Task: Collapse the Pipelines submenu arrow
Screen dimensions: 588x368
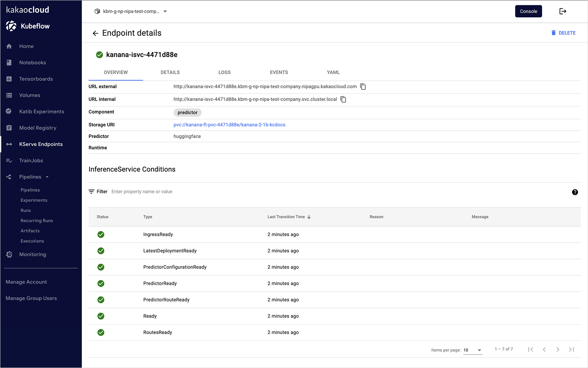Action: pyautogui.click(x=47, y=177)
